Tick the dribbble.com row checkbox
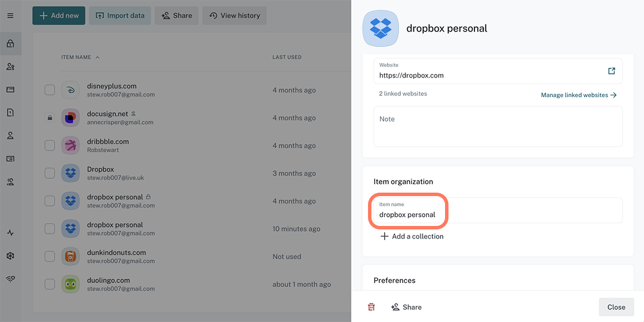The width and height of the screenshot is (644, 322). 50,145
